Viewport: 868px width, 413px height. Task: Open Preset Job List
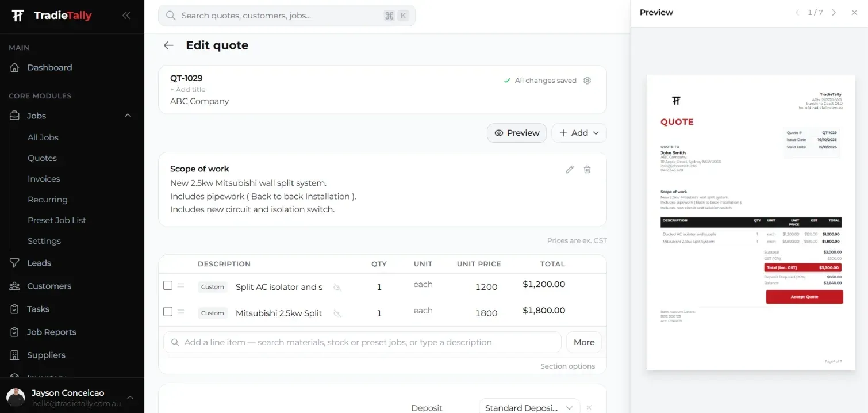pyautogui.click(x=57, y=220)
